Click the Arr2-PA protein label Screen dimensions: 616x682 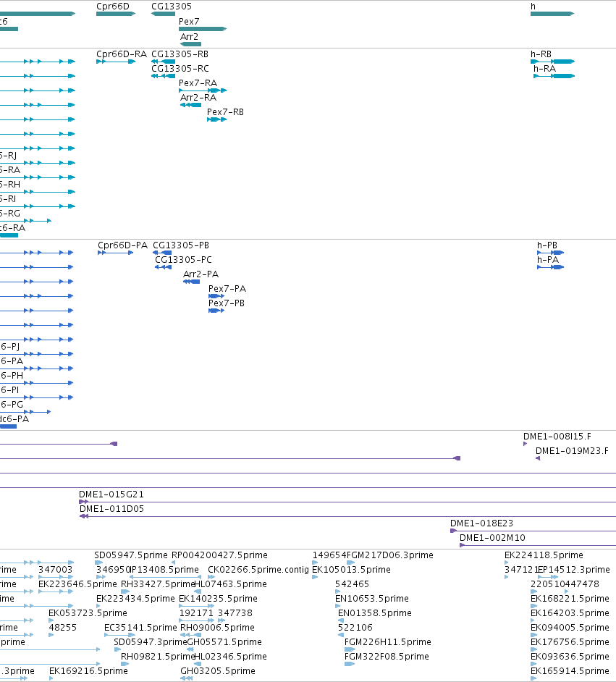point(201,274)
